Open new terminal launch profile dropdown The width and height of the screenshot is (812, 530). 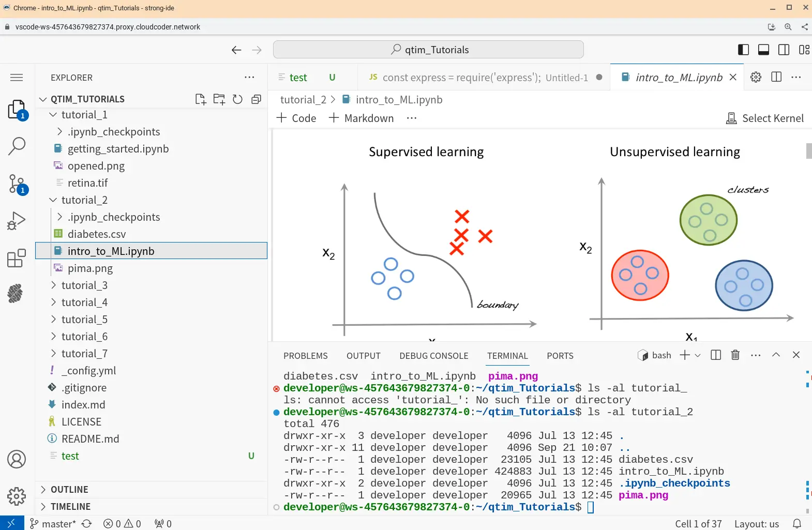[698, 355]
